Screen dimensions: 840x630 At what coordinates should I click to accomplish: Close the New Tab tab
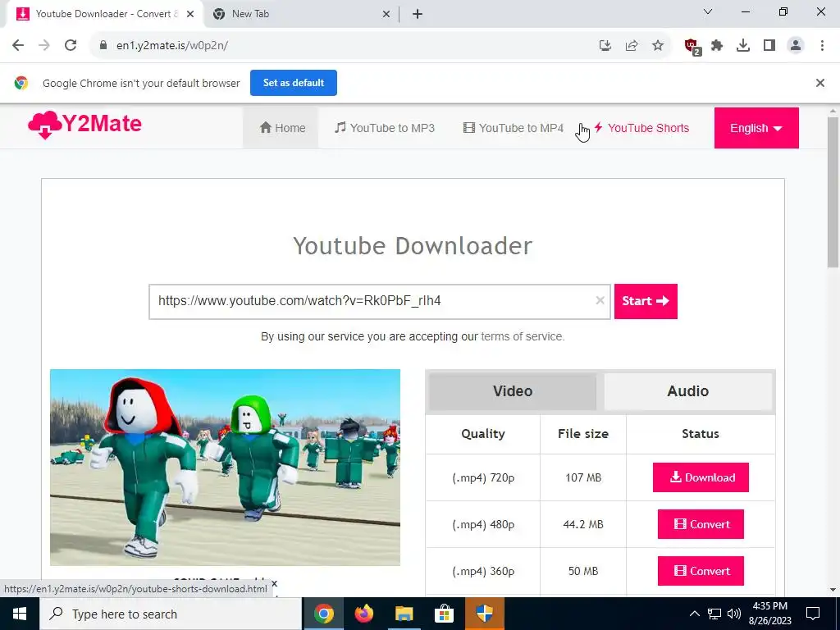coord(386,15)
